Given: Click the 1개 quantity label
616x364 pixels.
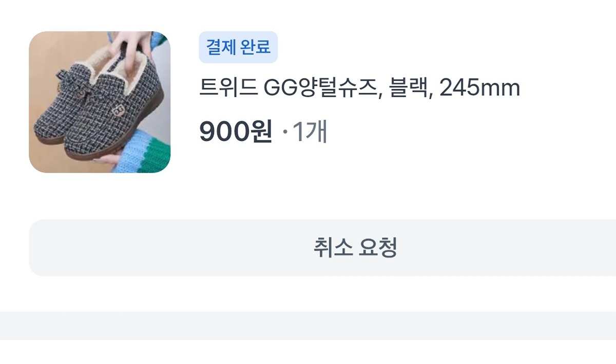Looking at the screenshot, I should pos(310,133).
